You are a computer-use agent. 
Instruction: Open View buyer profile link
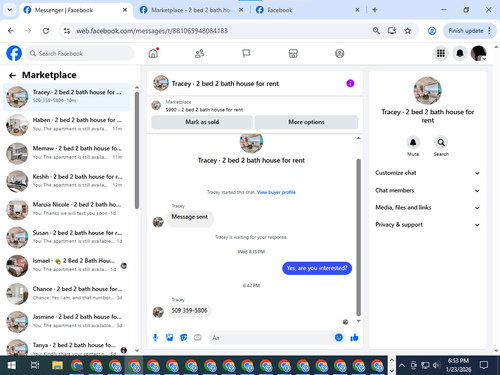(x=276, y=192)
